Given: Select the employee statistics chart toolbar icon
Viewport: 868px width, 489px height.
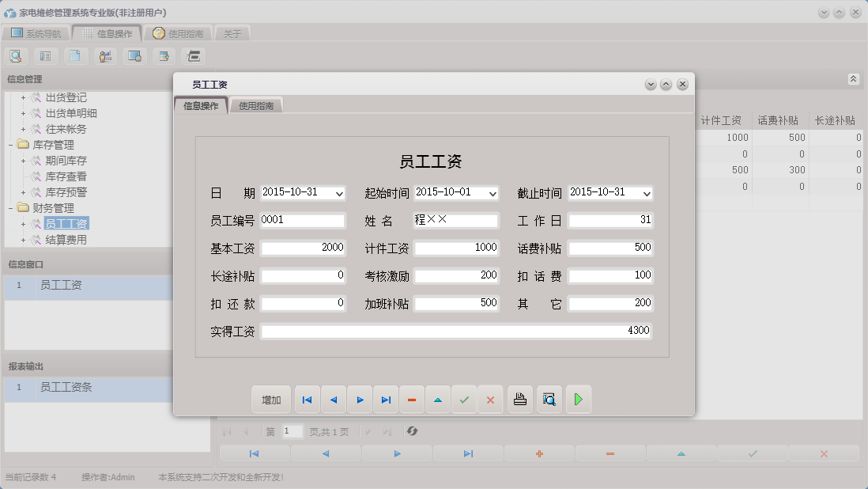Looking at the screenshot, I should pos(105,55).
